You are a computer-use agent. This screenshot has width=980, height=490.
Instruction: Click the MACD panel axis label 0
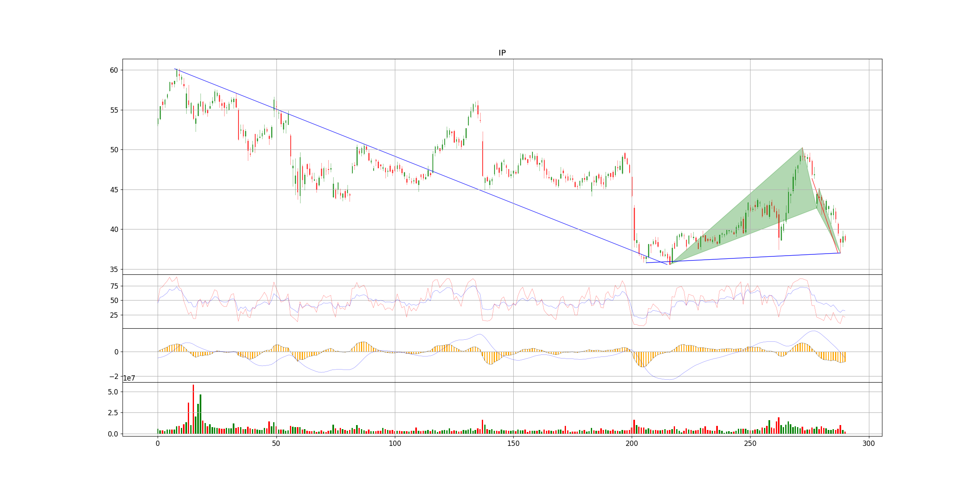pyautogui.click(x=116, y=352)
